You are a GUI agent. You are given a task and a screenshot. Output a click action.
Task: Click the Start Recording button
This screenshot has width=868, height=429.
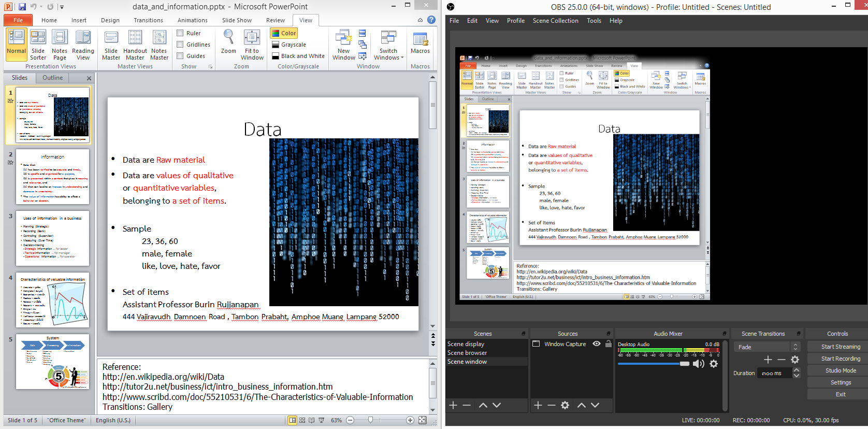tap(840, 359)
